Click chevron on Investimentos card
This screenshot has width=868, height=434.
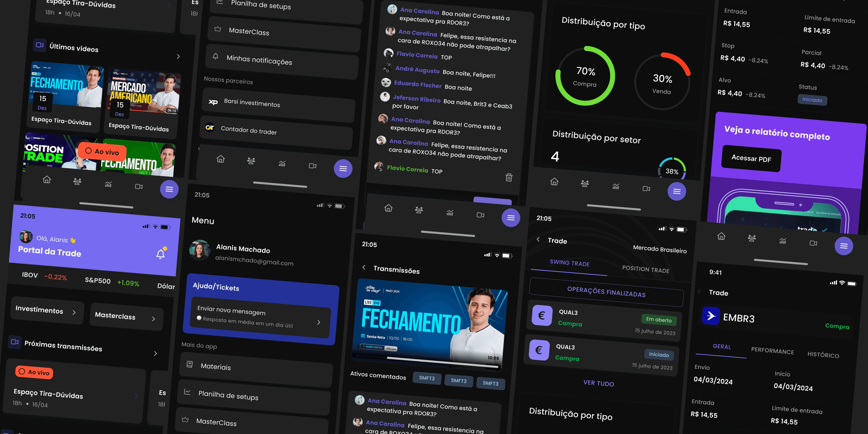(74, 312)
